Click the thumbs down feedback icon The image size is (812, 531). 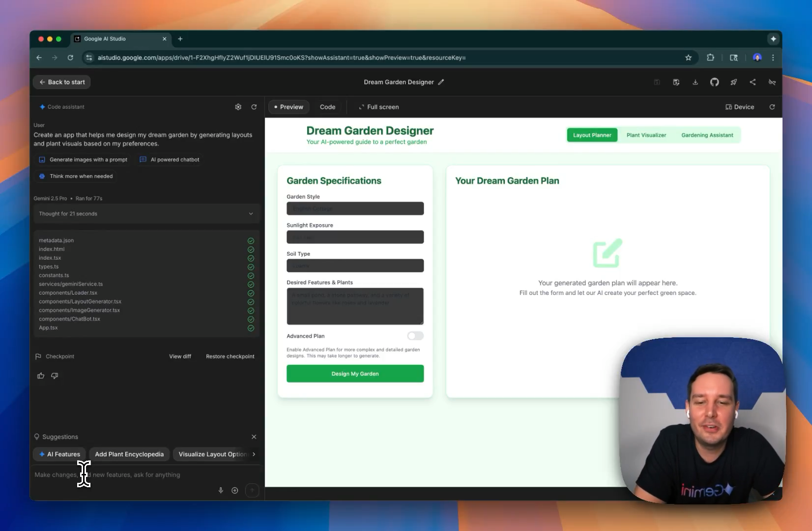(55, 376)
